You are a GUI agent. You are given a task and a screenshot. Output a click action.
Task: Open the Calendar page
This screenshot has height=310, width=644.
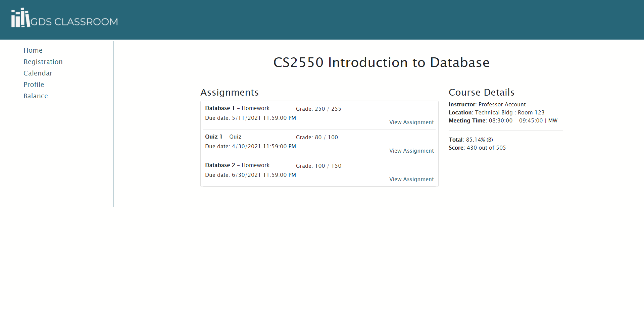38,73
